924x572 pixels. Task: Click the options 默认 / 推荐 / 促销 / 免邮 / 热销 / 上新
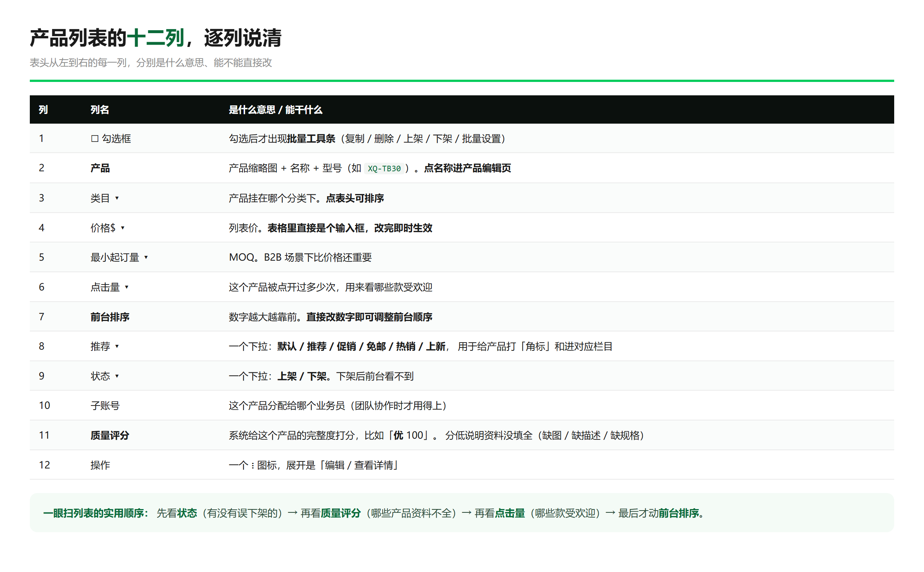click(x=361, y=346)
